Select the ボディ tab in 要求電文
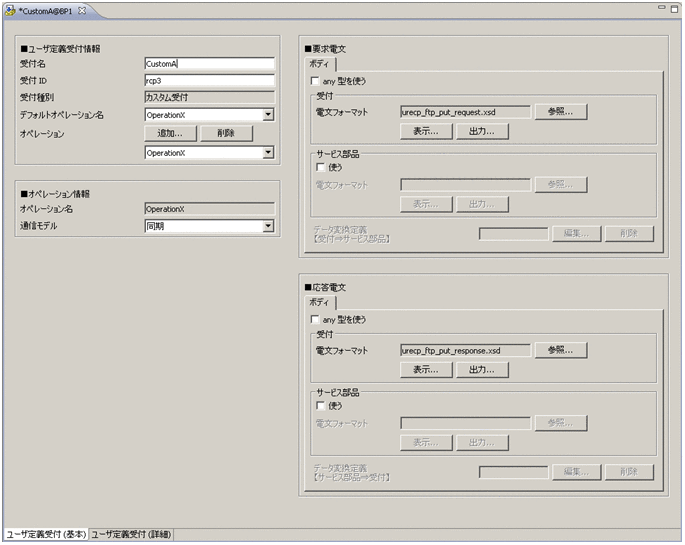Viewport: 685px width, 545px height. (322, 64)
